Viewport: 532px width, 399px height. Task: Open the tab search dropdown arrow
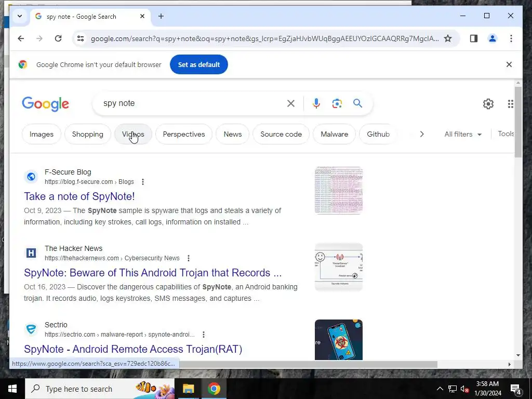pos(20,16)
